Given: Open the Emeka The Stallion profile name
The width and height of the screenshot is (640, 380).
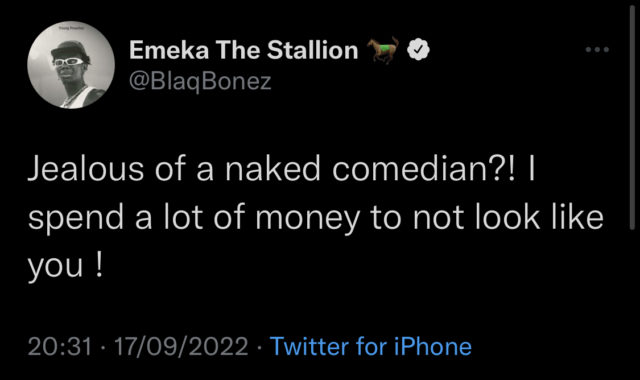Looking at the screenshot, I should click(244, 50).
